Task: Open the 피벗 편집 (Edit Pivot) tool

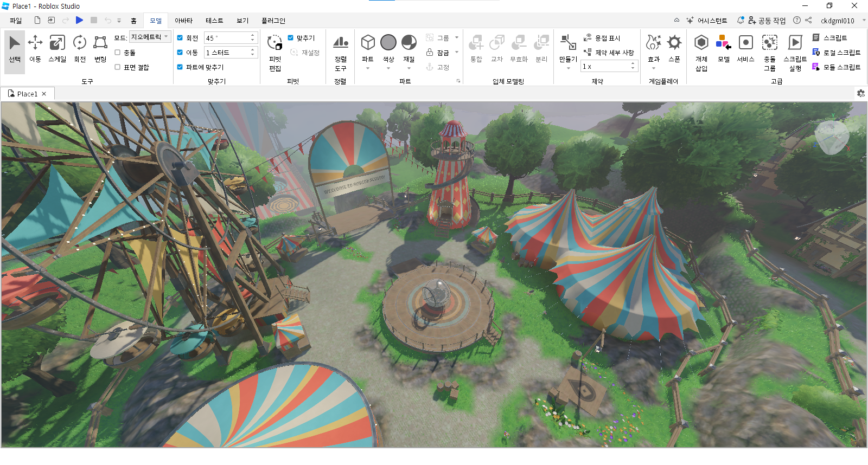Action: [275, 53]
